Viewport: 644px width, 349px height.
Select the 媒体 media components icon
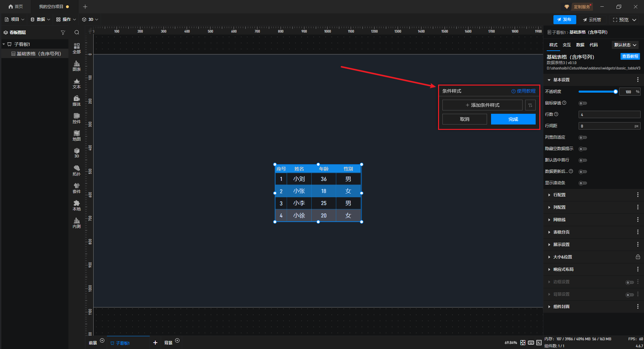pos(76,101)
